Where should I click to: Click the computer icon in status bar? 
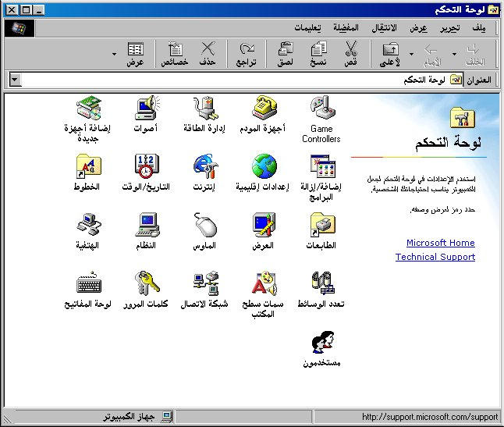(167, 417)
